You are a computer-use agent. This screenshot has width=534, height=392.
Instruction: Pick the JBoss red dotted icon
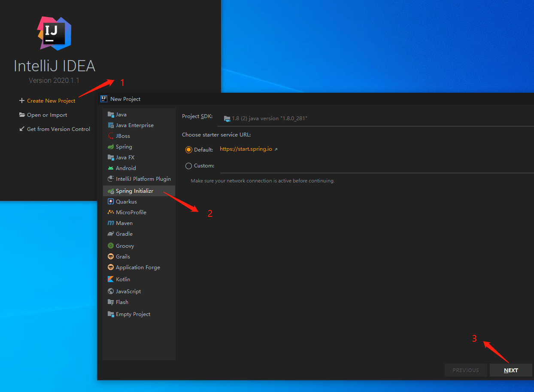pyautogui.click(x=111, y=136)
